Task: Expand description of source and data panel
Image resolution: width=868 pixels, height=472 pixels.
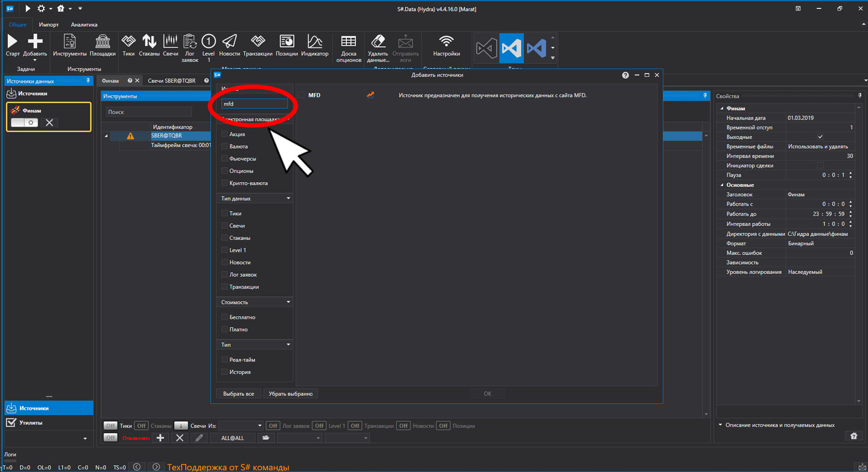Action: coord(720,425)
